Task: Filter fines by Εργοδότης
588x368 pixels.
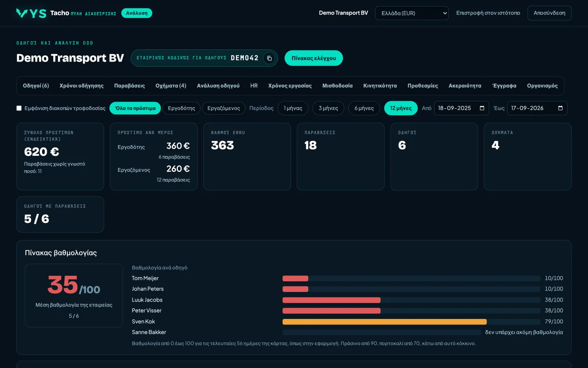Action: tap(181, 108)
